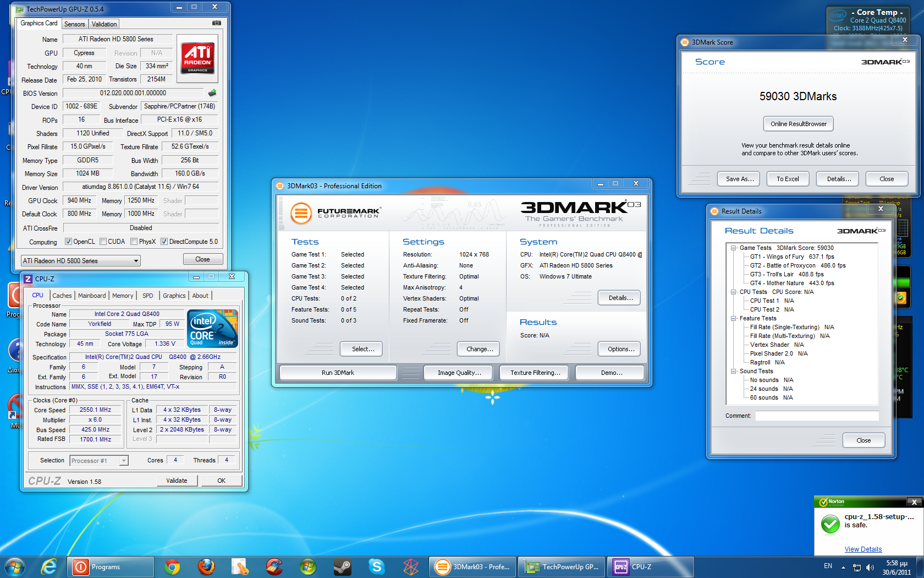Open Steam from taskbar
This screenshot has height=578, width=924.
pyautogui.click(x=342, y=566)
